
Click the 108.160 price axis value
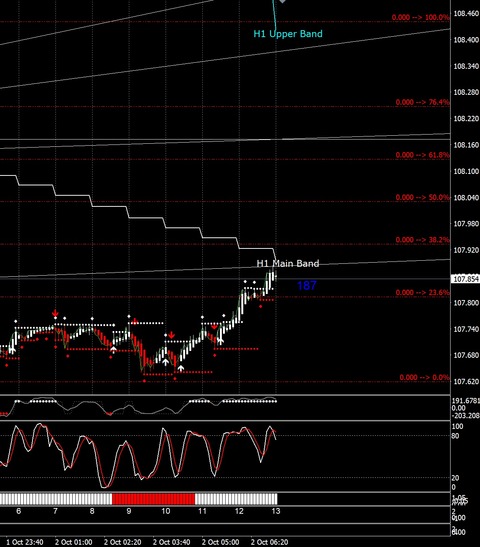[466, 145]
